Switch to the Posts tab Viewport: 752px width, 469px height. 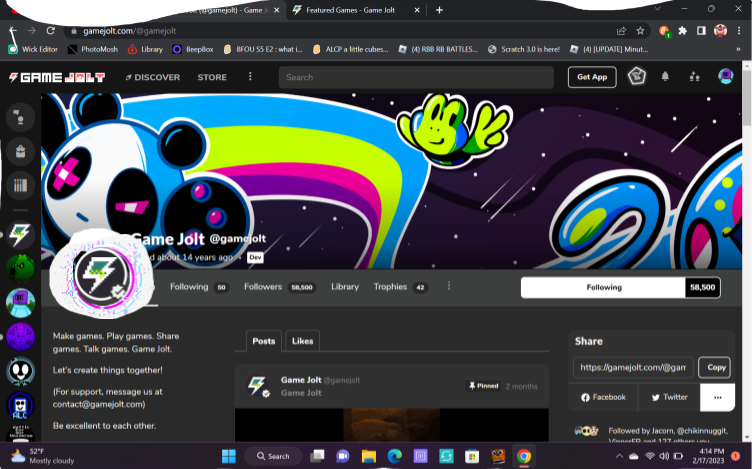tap(264, 341)
